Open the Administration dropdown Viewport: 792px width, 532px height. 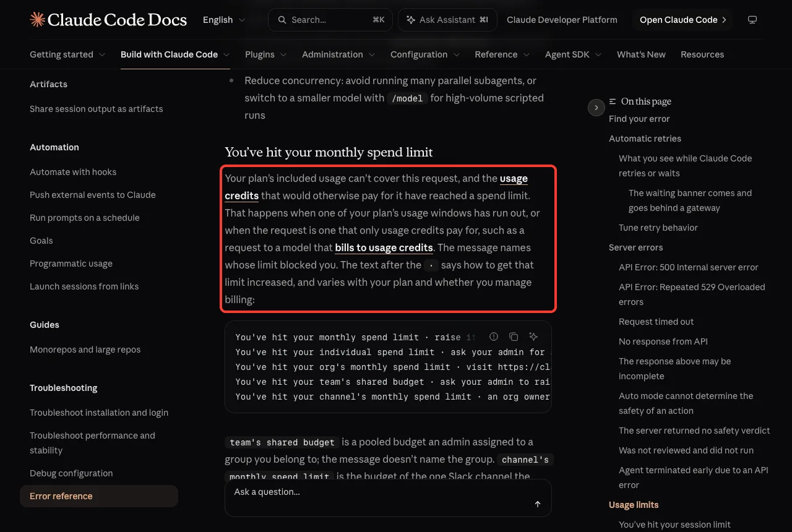(338, 54)
